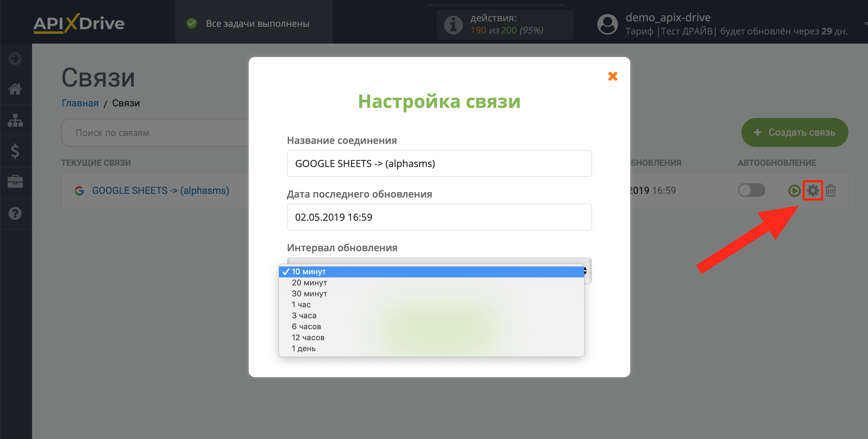Click the Поиск по связям search field
868x439 pixels.
coord(155,133)
